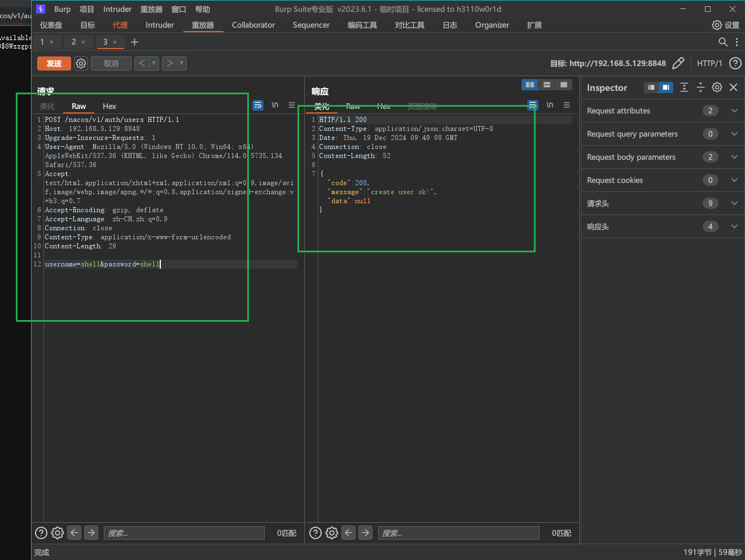Viewport: 745px width, 560px height.
Task: Click the Burp Suite logo icon
Action: click(x=41, y=9)
